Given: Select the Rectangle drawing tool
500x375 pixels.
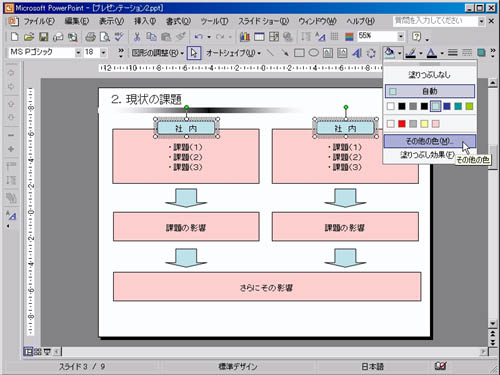Looking at the screenshot, I should pos(299,53).
